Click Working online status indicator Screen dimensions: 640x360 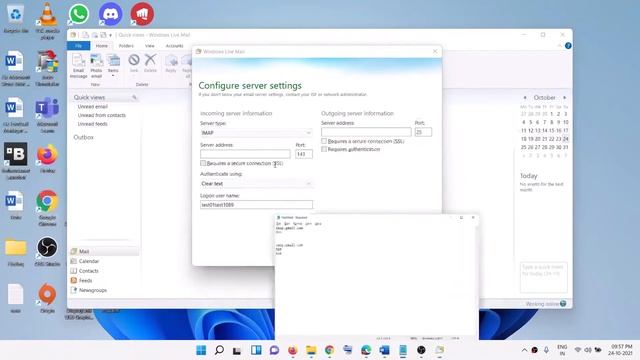545,304
